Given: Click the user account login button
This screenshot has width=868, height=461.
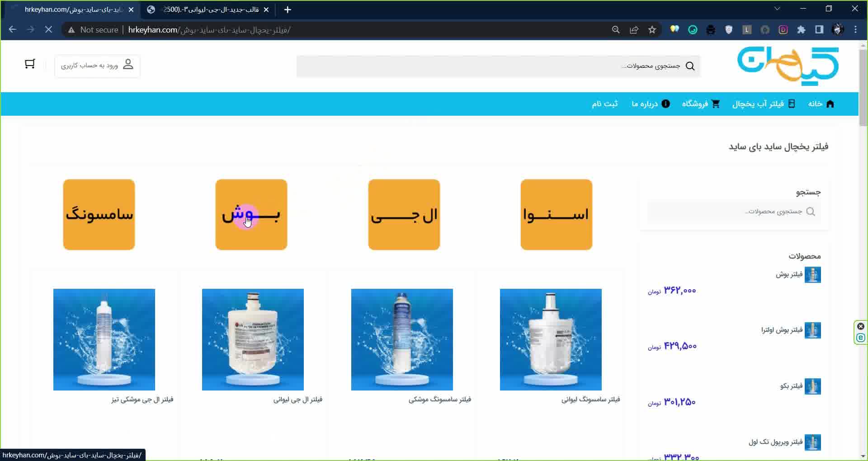Looking at the screenshot, I should (97, 66).
